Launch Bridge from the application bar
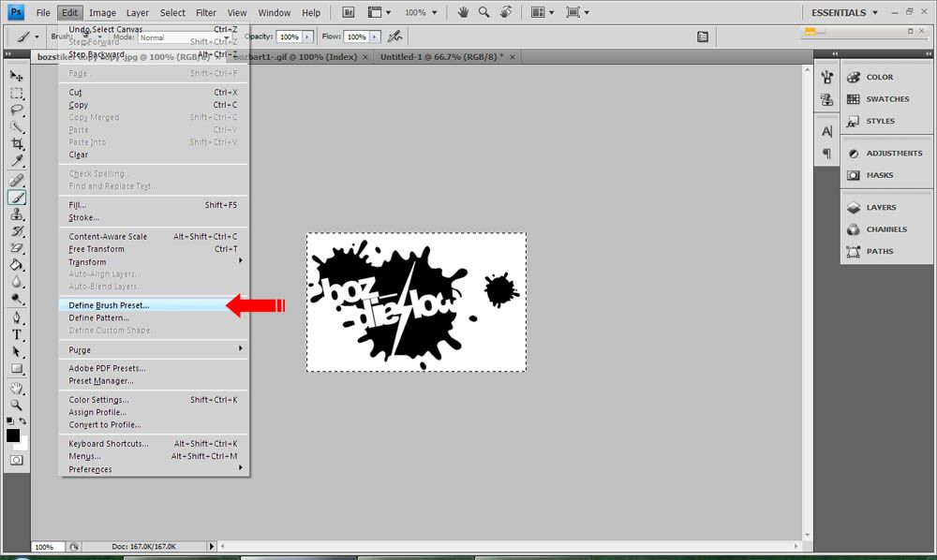 pos(349,12)
